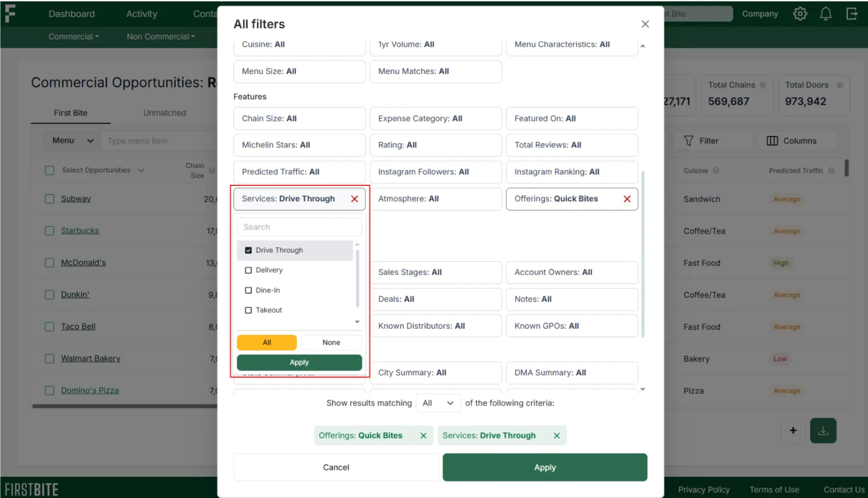This screenshot has width=868, height=498.
Task: Click the Predicted Traffic column info icon
Action: [x=831, y=170]
